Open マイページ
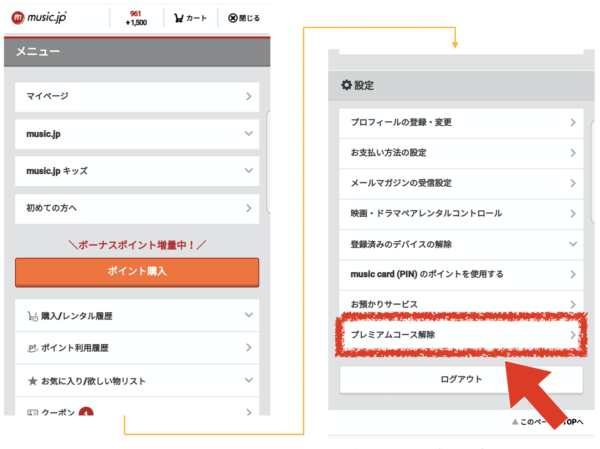The height and width of the screenshot is (449, 600). 137,96
